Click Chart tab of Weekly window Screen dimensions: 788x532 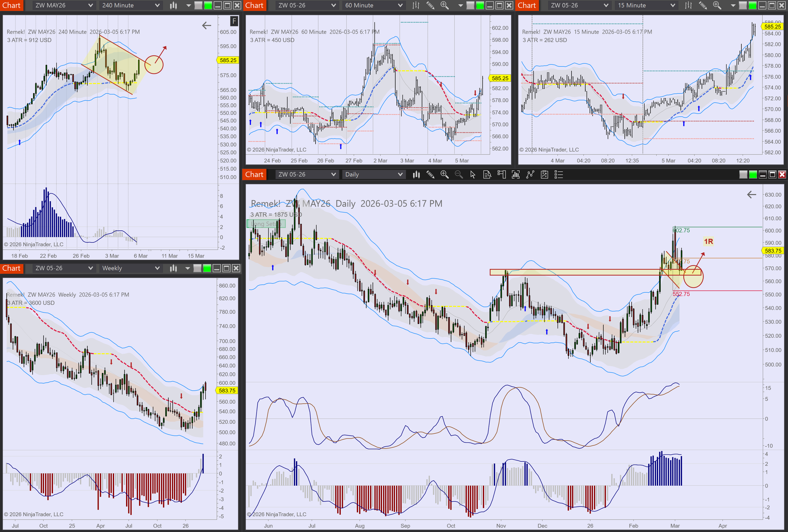pyautogui.click(x=12, y=268)
